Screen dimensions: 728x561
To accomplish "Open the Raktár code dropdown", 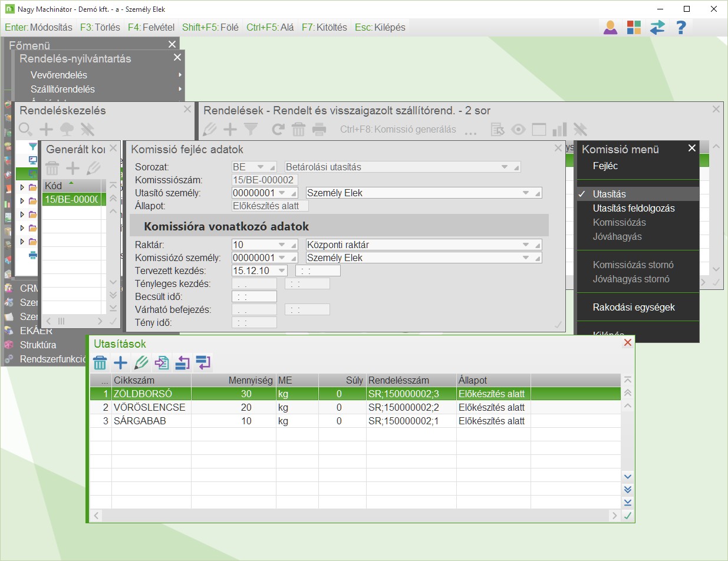I will [281, 245].
